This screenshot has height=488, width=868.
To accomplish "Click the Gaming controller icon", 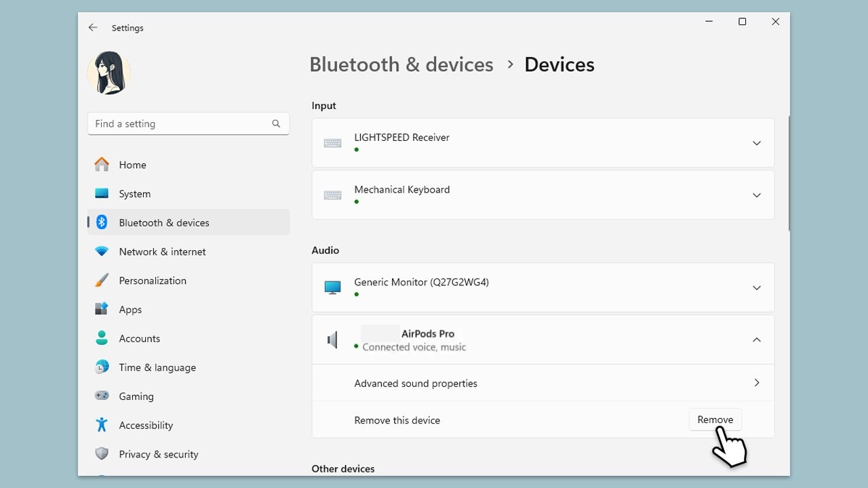I will pos(102,396).
